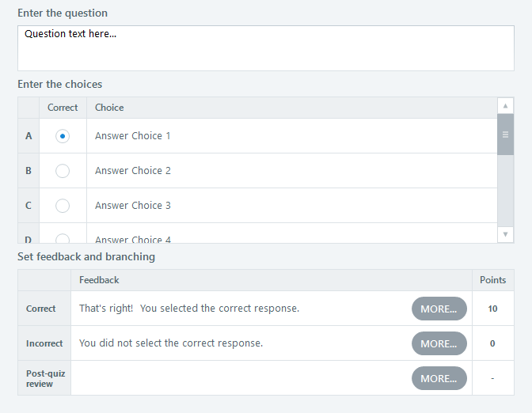Open MORE options for Incorrect feedback
The height and width of the screenshot is (413, 532).
pyautogui.click(x=439, y=343)
